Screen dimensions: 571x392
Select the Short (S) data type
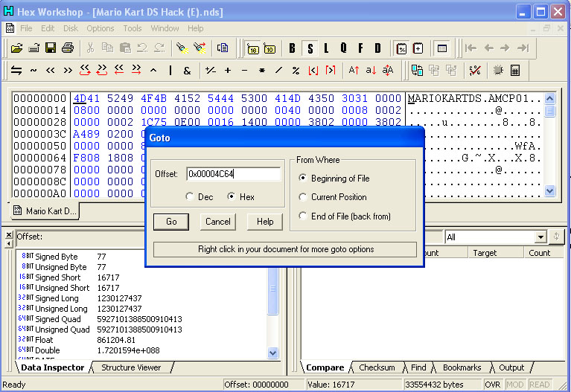(310, 48)
